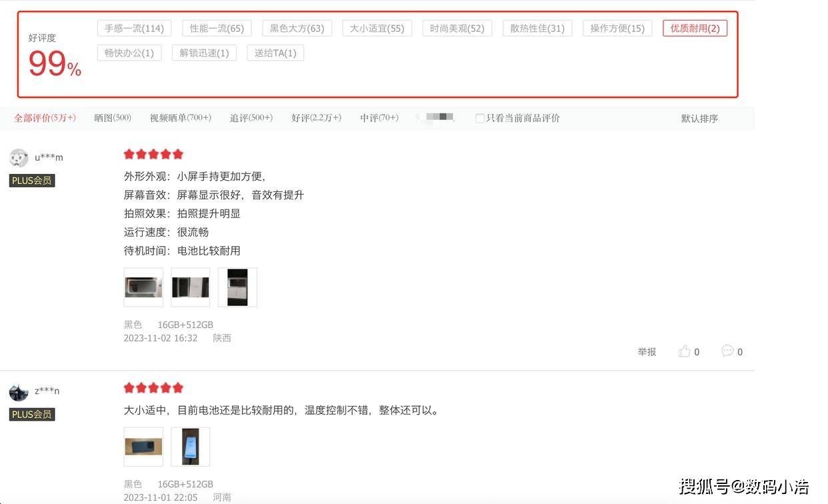The width and height of the screenshot is (828, 504).
Task: Filter reviews by 性能一流(65) tag
Action: pos(217,28)
